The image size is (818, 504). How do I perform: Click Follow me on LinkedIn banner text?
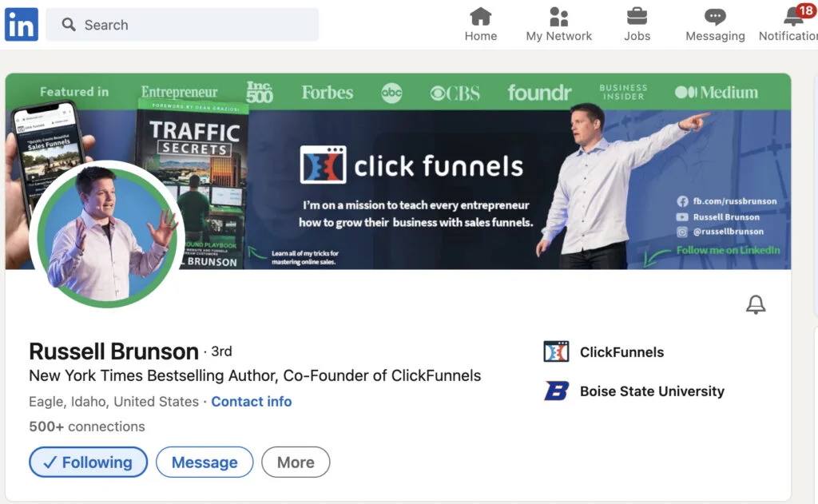coord(729,250)
